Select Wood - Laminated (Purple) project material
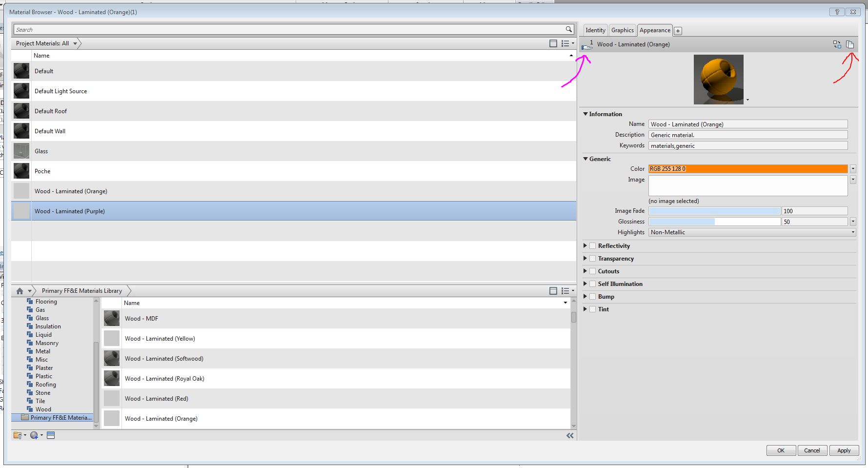Viewport: 868px width, 468px height. click(x=294, y=211)
